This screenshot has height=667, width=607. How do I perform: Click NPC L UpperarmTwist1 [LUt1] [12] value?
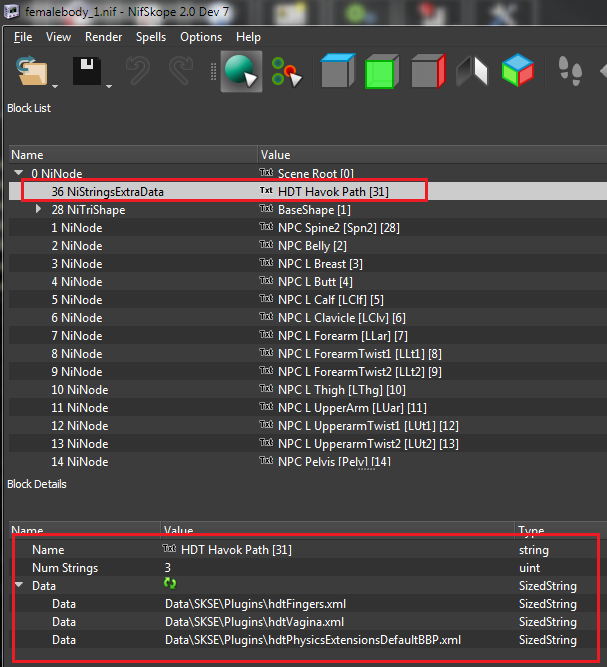pos(368,426)
